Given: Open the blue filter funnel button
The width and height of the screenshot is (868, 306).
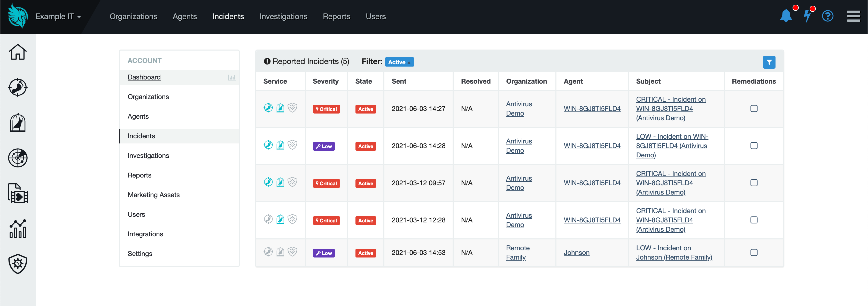Looking at the screenshot, I should (769, 62).
